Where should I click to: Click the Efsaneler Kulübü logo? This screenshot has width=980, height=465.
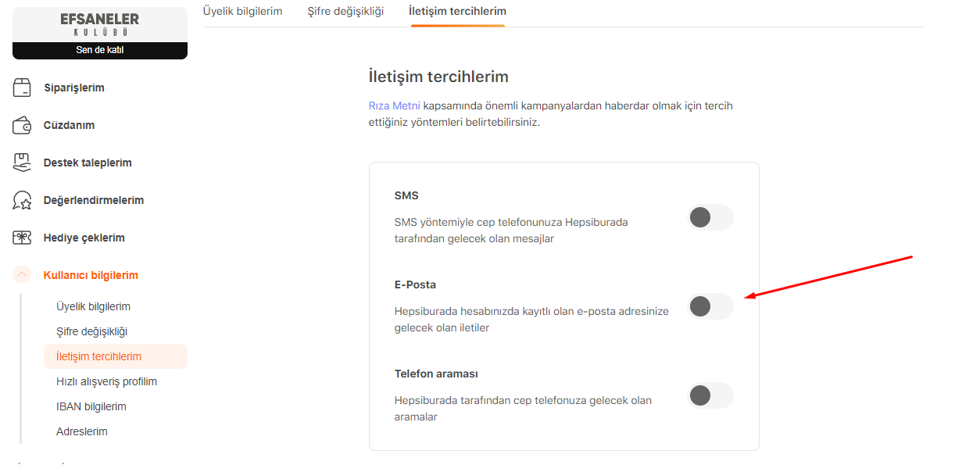tap(100, 24)
